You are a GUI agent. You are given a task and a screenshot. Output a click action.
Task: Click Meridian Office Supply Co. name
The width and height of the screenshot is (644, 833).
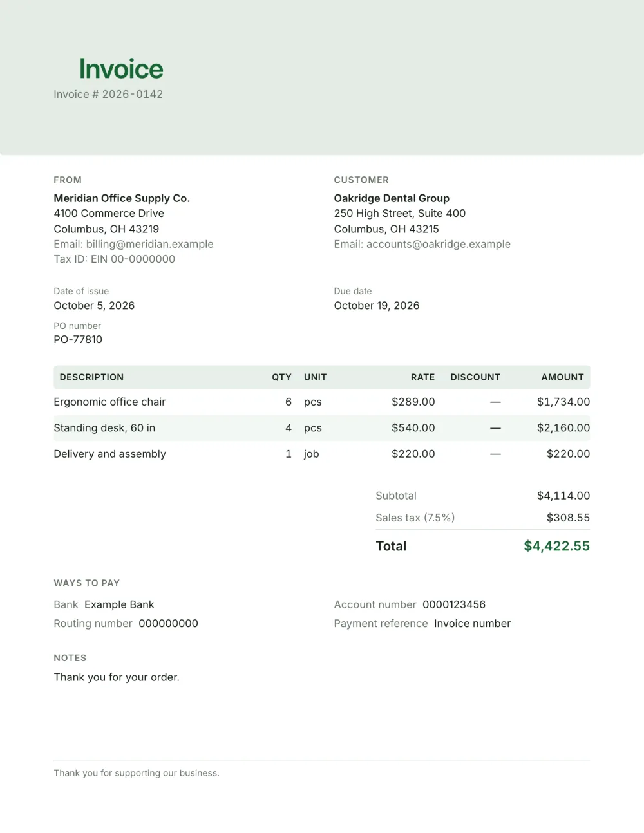(x=122, y=198)
